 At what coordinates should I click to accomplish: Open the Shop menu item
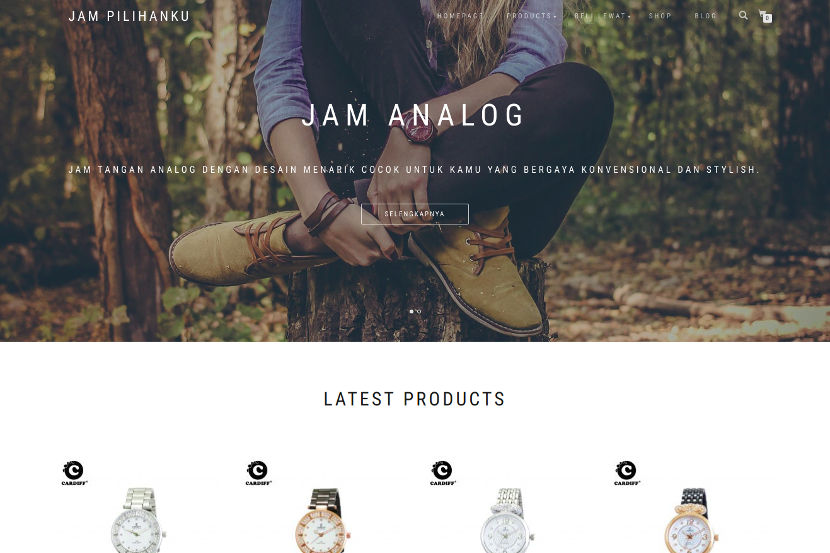tap(660, 16)
